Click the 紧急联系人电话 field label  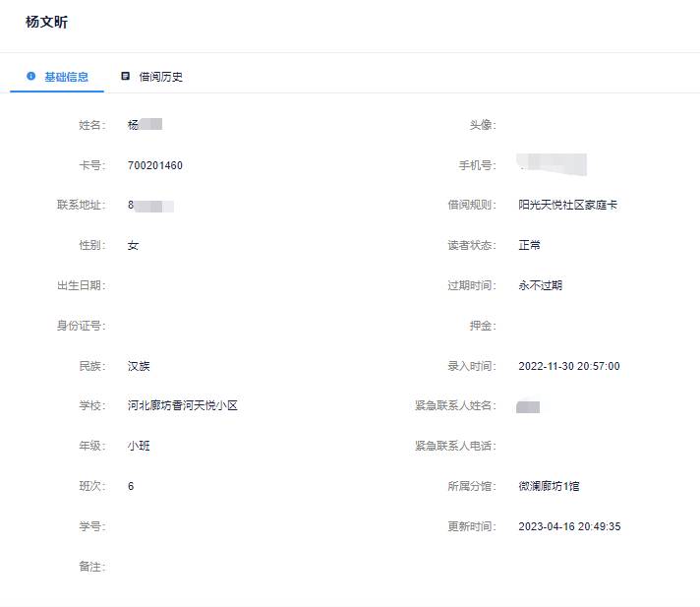[455, 447]
